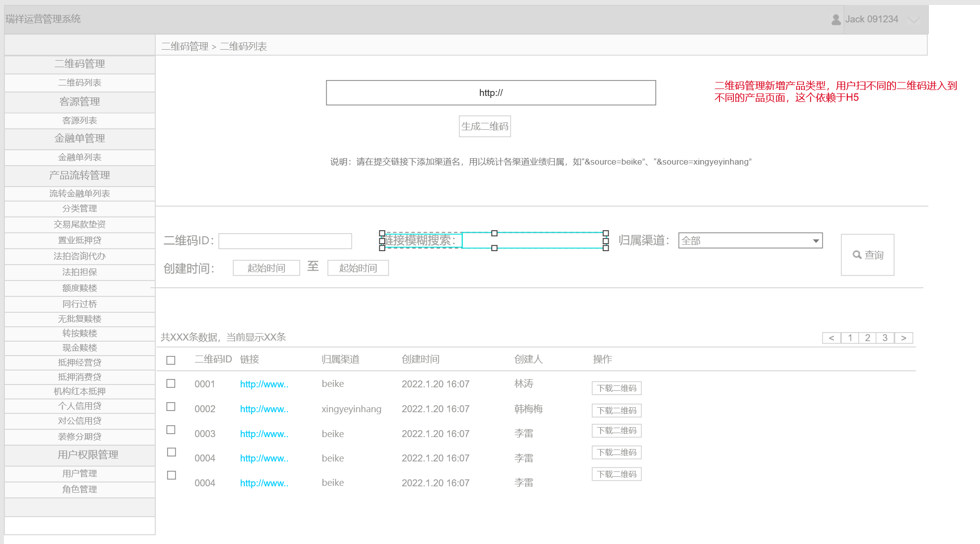Check the checkbox for the last table row

pos(172,475)
